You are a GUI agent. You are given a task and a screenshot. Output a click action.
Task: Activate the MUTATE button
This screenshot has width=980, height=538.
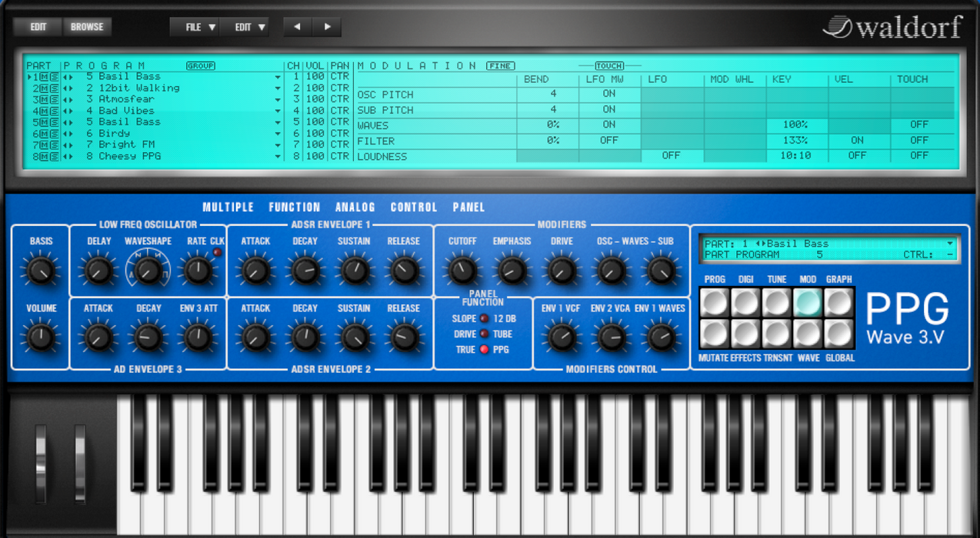tap(715, 334)
